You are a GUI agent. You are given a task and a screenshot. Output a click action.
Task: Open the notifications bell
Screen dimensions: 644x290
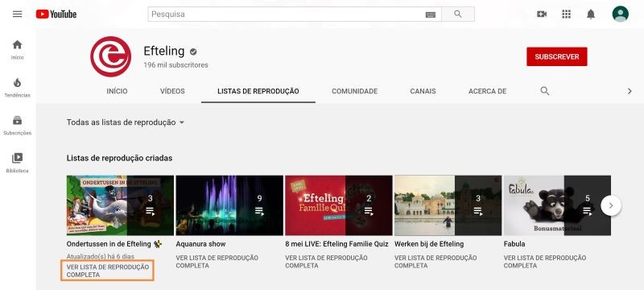coord(591,14)
